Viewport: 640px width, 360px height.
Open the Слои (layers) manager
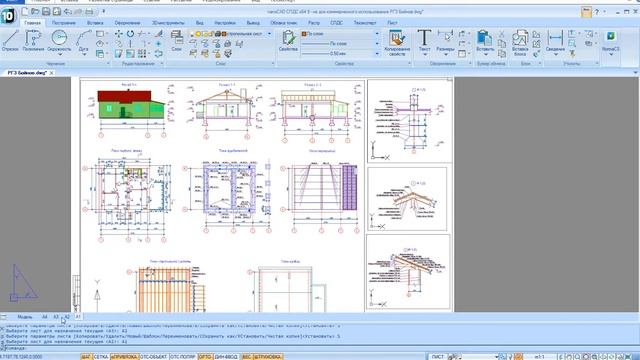(176, 41)
